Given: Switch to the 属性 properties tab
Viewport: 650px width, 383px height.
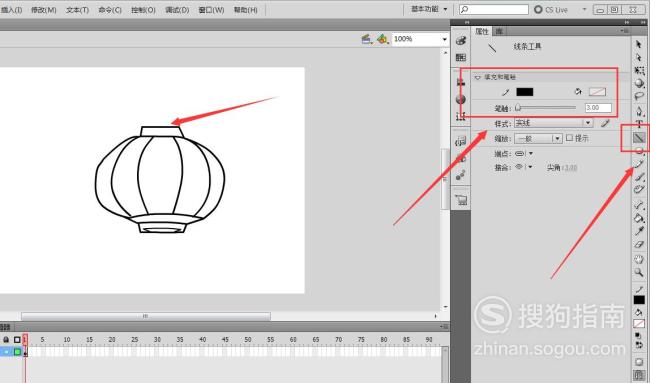Looking at the screenshot, I should (x=482, y=32).
